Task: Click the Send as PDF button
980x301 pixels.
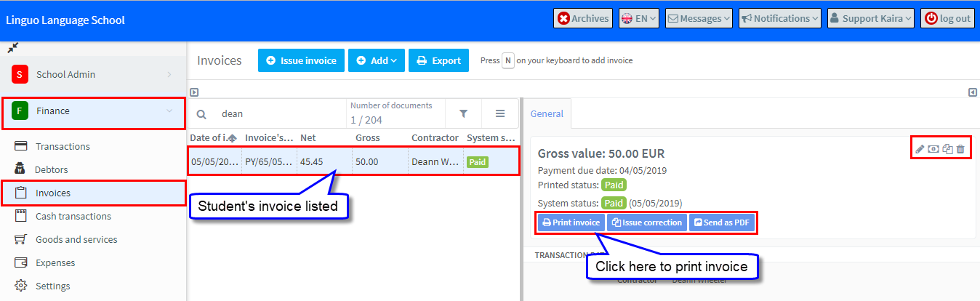Action: [x=722, y=222]
